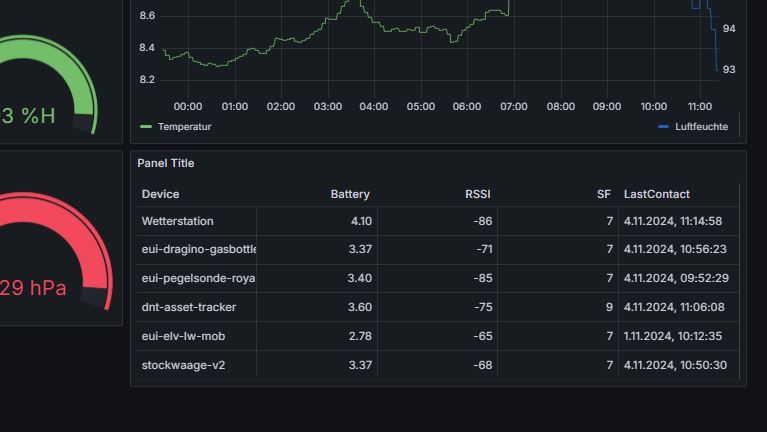Sort the table by RSSI column header
The height and width of the screenshot is (432, 767).
click(x=478, y=194)
